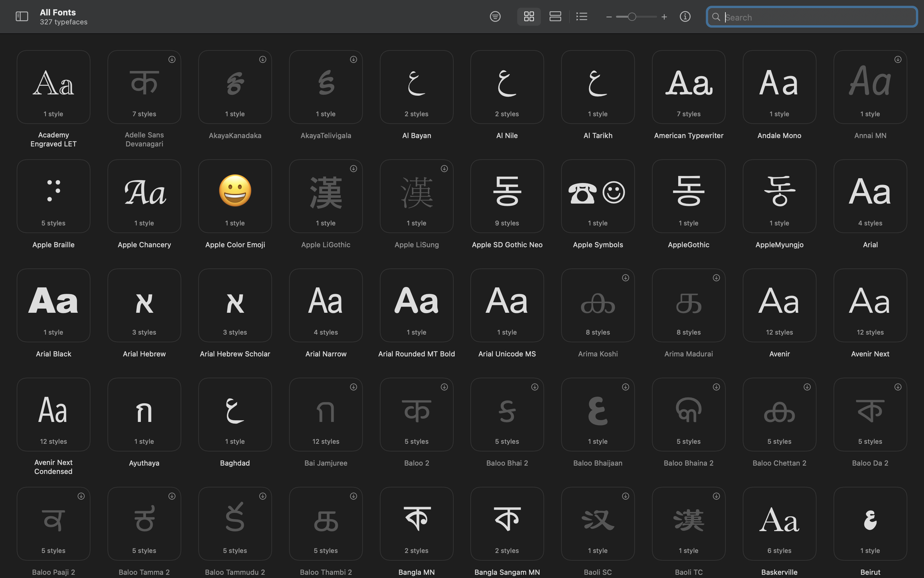924x578 pixels.
Task: Download Baloo Paaji 2 font
Action: point(81,496)
